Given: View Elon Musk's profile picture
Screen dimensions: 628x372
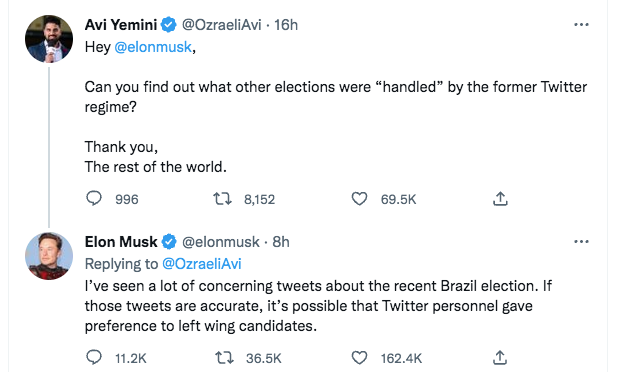Looking at the screenshot, I should [49, 256].
